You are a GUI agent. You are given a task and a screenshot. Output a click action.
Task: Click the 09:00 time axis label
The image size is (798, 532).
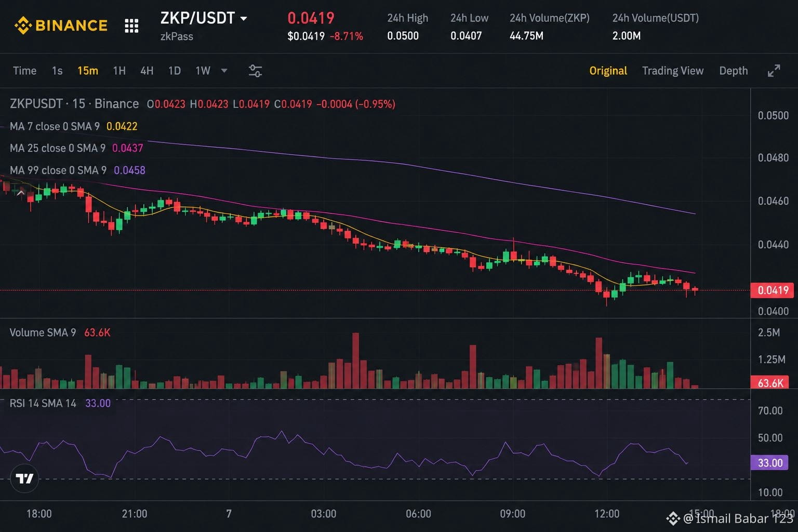(x=513, y=514)
